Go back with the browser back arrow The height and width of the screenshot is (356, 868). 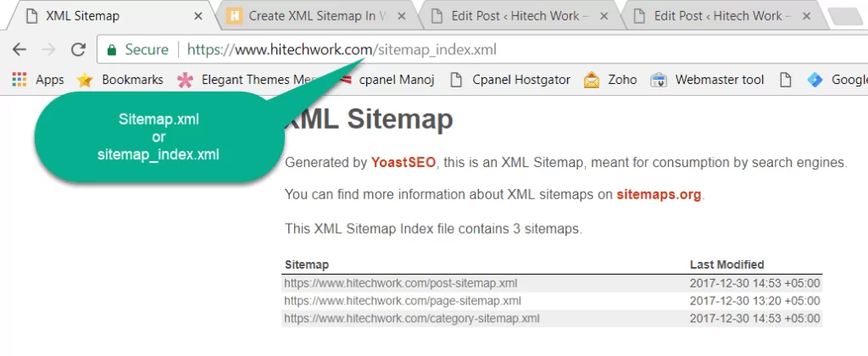click(19, 50)
